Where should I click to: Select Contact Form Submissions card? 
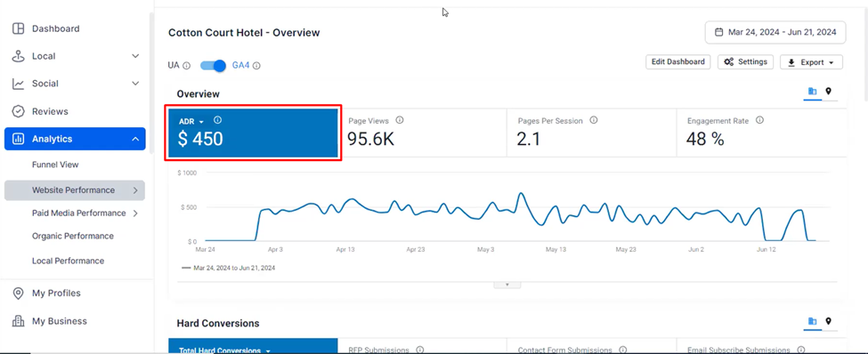click(591, 346)
